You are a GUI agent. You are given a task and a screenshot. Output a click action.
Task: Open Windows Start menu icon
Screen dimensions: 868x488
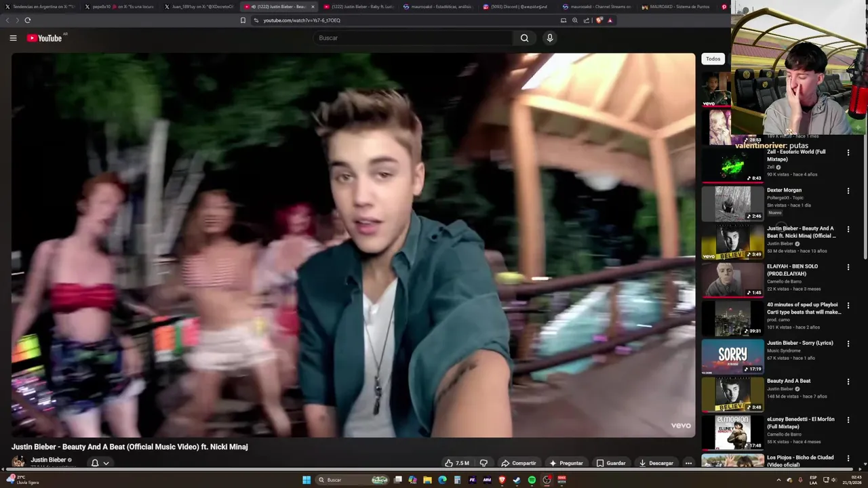(x=307, y=480)
